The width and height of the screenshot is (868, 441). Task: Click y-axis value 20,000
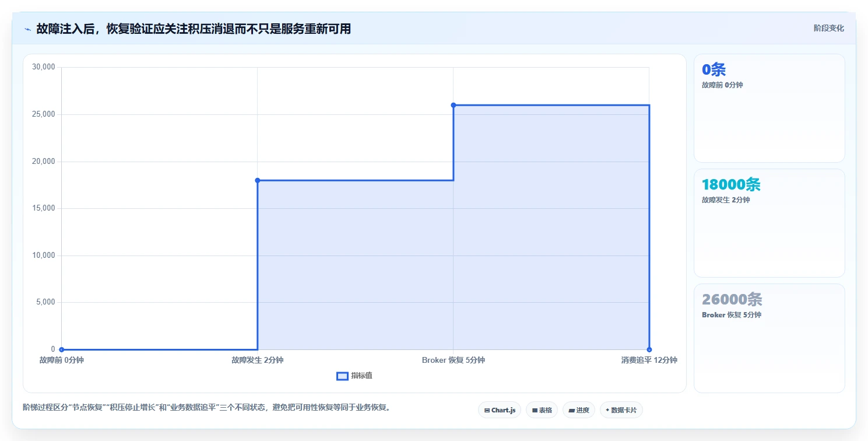[x=43, y=162]
